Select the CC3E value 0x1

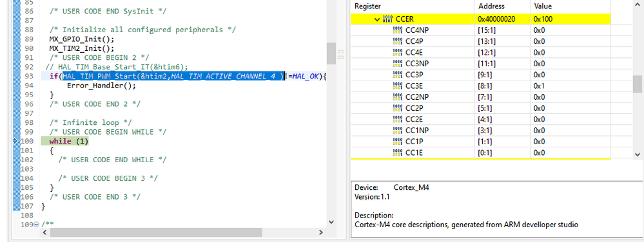click(540, 86)
